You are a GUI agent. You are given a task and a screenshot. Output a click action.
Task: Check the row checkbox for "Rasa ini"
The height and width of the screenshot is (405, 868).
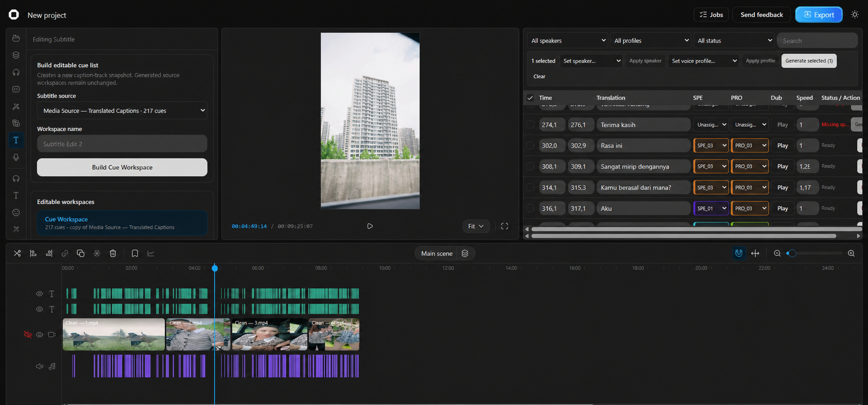[x=530, y=145]
